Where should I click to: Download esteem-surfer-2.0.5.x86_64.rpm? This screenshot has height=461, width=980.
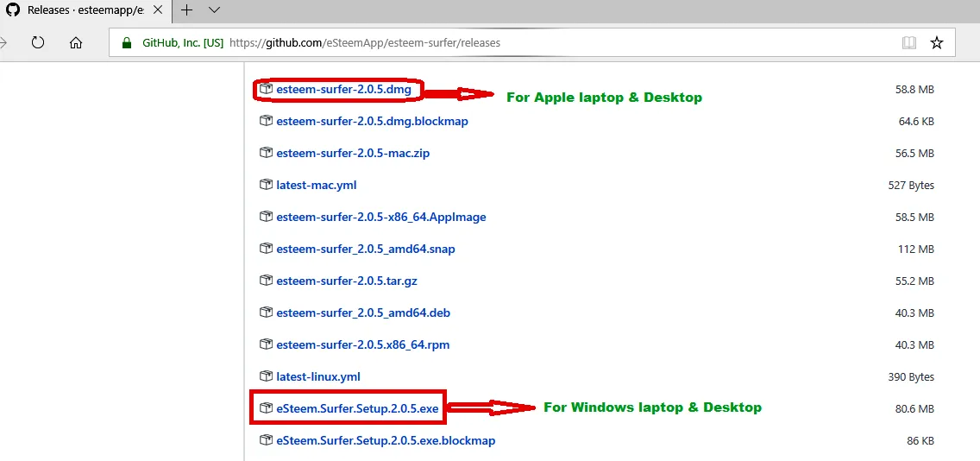(362, 344)
